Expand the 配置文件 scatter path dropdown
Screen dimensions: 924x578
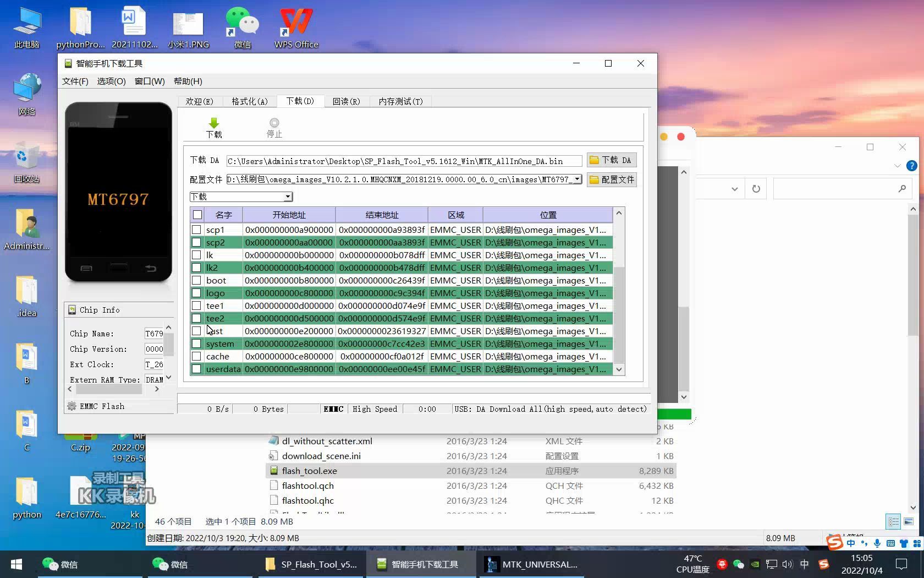577,179
